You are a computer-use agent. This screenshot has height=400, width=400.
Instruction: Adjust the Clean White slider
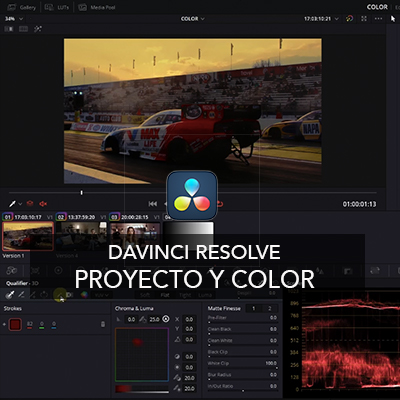point(242,345)
